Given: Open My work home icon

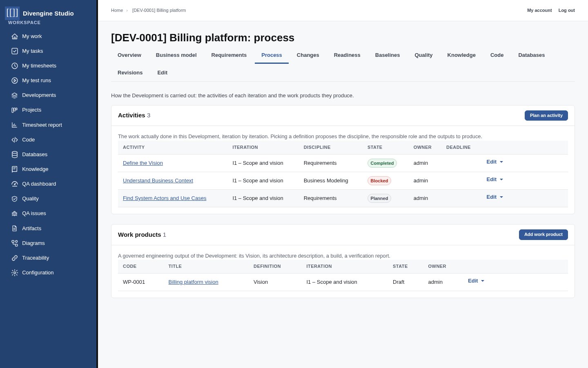Looking at the screenshot, I should (x=15, y=36).
